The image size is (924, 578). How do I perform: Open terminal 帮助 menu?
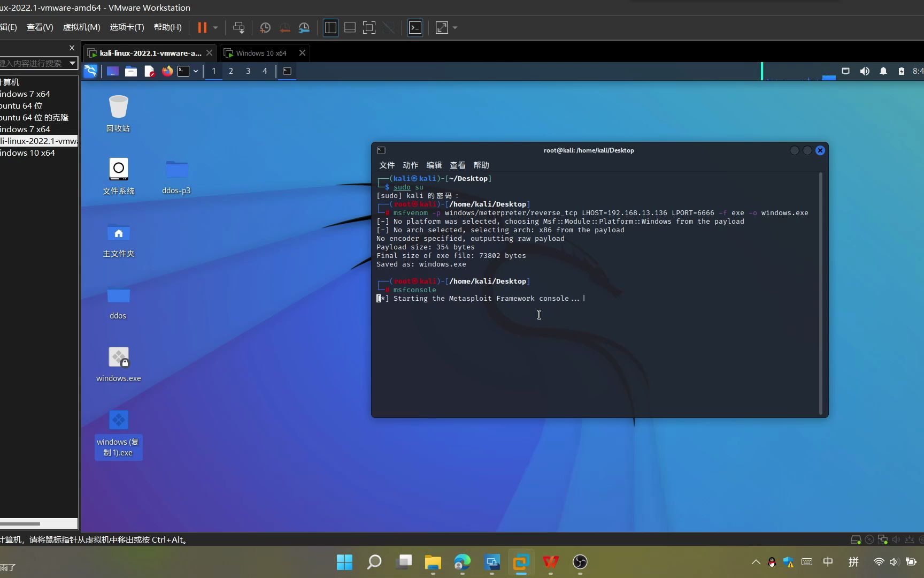click(481, 165)
